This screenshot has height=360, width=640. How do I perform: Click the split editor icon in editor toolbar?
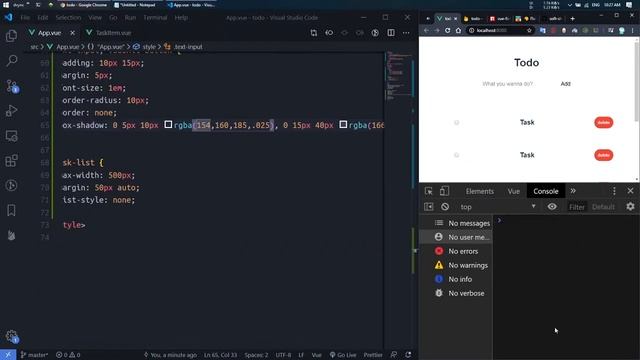pos(391,33)
